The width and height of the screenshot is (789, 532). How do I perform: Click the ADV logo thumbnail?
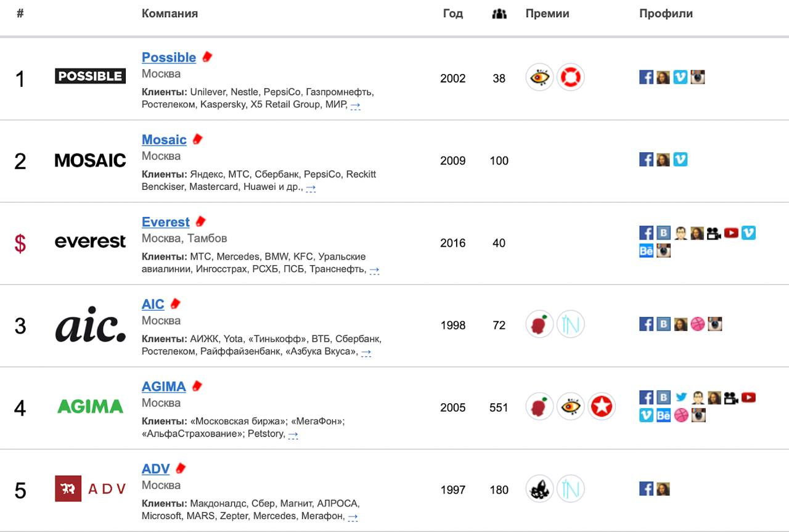click(x=90, y=489)
